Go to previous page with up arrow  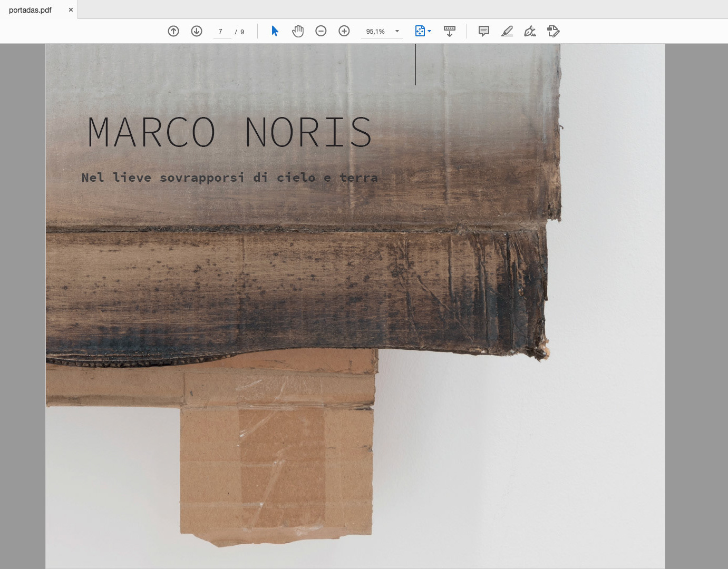[173, 31]
